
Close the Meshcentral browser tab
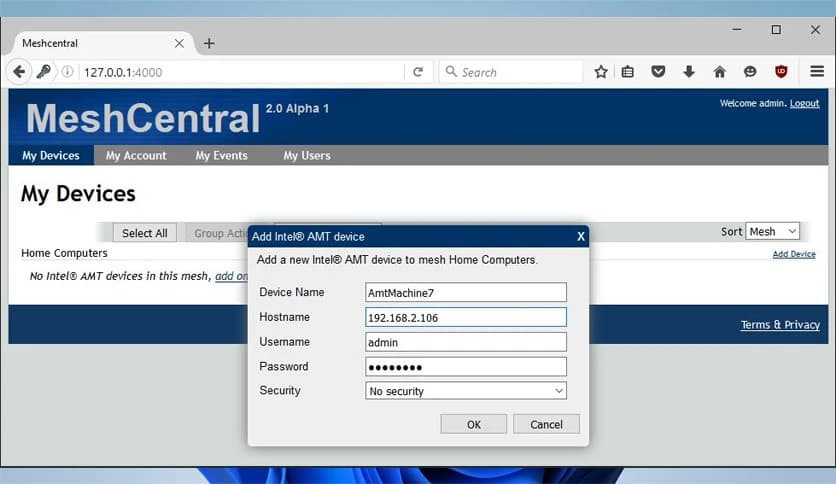coord(179,43)
